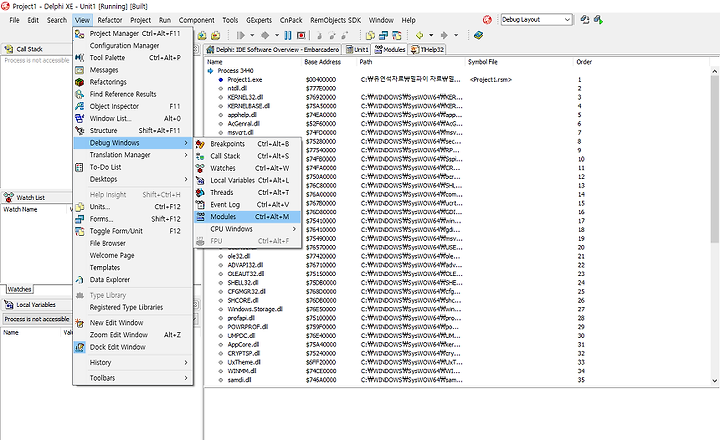
Task: Expand the Toolbars submenu in View menu
Action: coord(133,378)
